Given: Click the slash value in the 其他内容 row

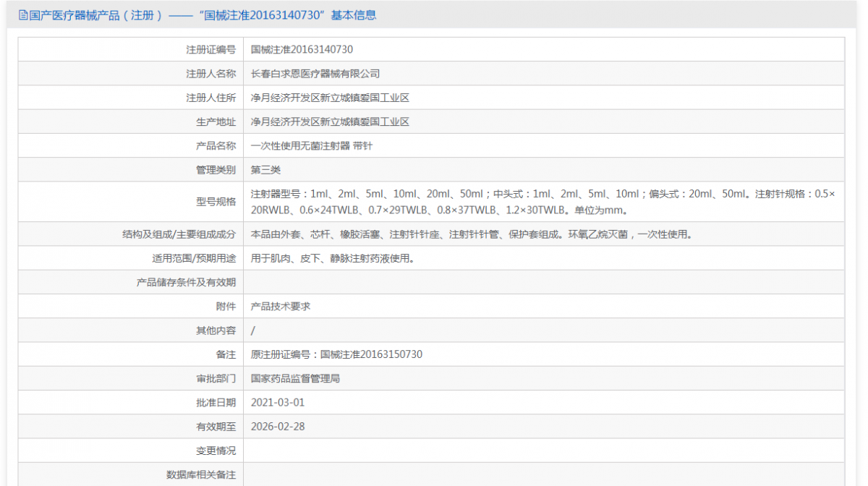Looking at the screenshot, I should pyautogui.click(x=253, y=331).
